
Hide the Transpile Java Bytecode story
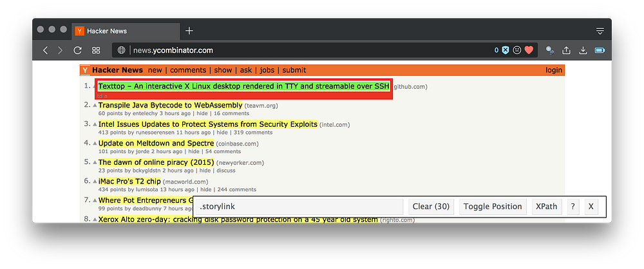point(202,113)
